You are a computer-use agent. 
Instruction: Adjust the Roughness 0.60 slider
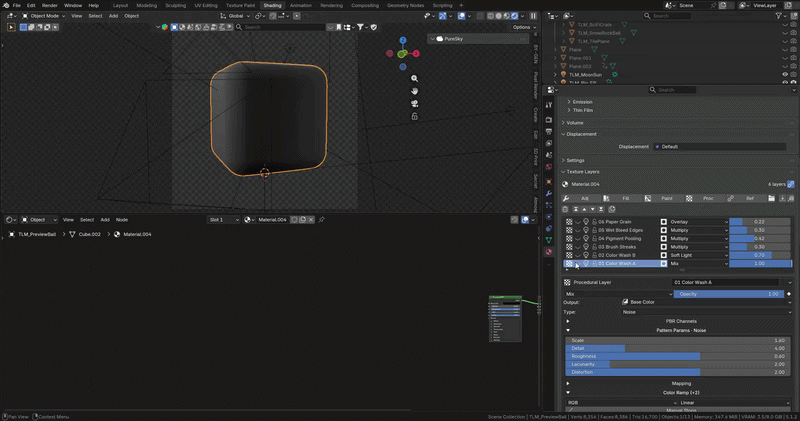[678, 356]
